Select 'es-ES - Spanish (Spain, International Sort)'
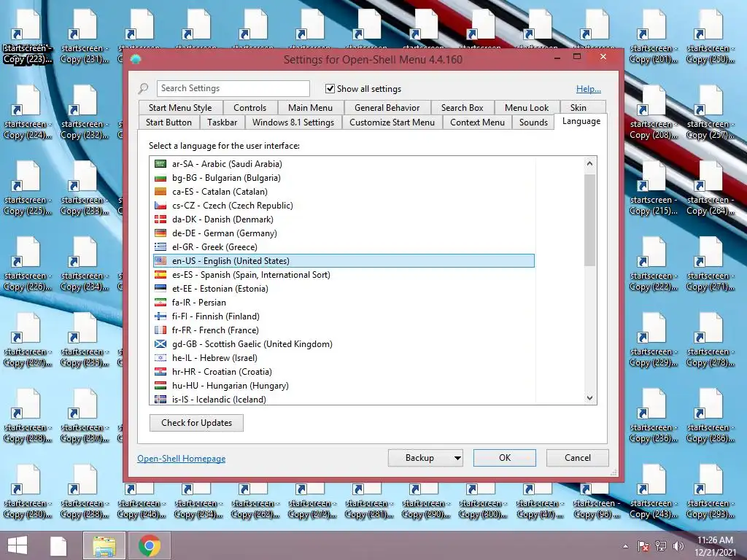 (344, 274)
